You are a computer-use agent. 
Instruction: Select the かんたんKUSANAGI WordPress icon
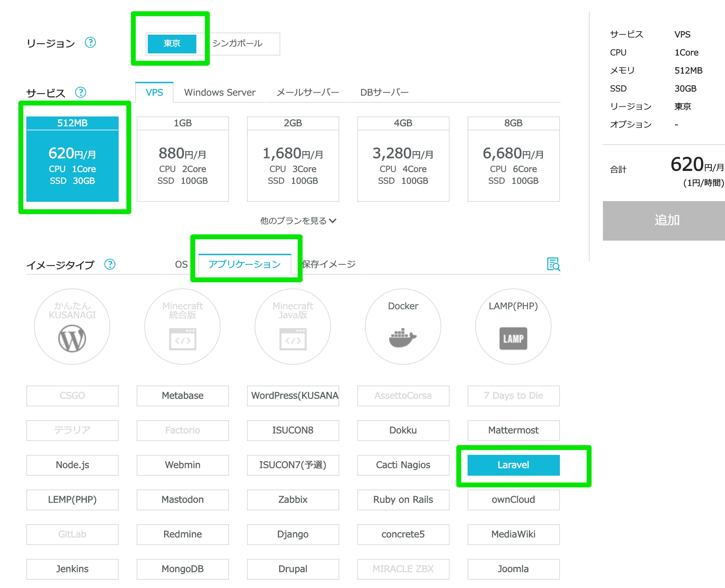(x=72, y=327)
